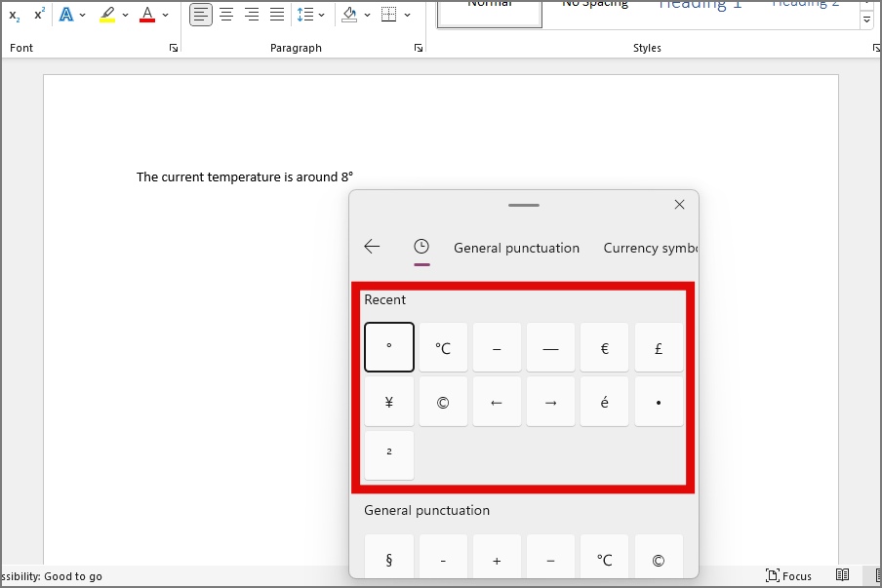Switch to General punctuation tab
The width and height of the screenshot is (882, 588).
tap(516, 248)
